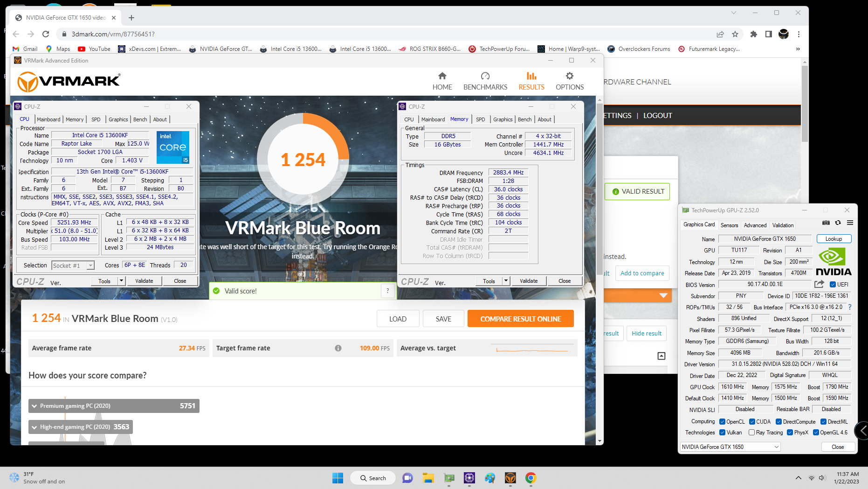Open VRMark Options gear
The height and width of the screenshot is (489, 868).
click(x=570, y=81)
